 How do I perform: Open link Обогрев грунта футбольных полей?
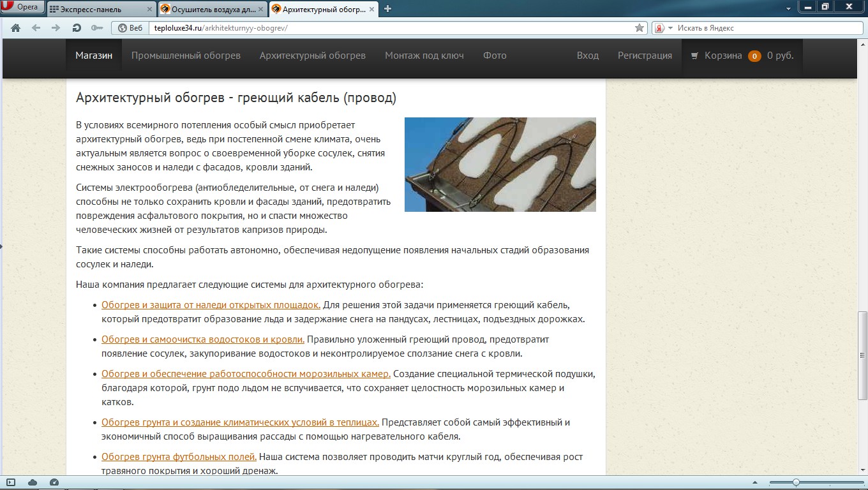pyautogui.click(x=179, y=457)
